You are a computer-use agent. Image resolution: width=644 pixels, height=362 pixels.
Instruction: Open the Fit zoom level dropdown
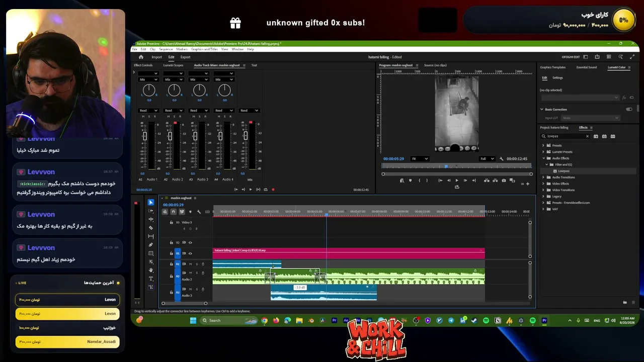420,159
